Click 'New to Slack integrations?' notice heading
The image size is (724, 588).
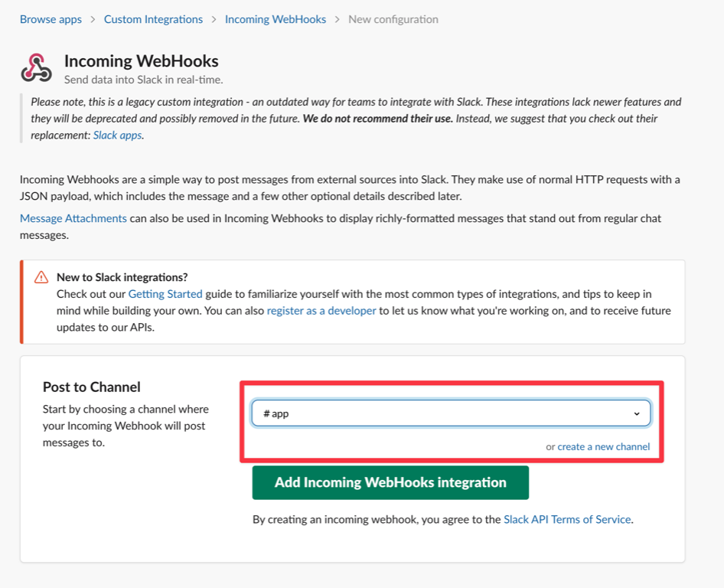pyautogui.click(x=122, y=277)
